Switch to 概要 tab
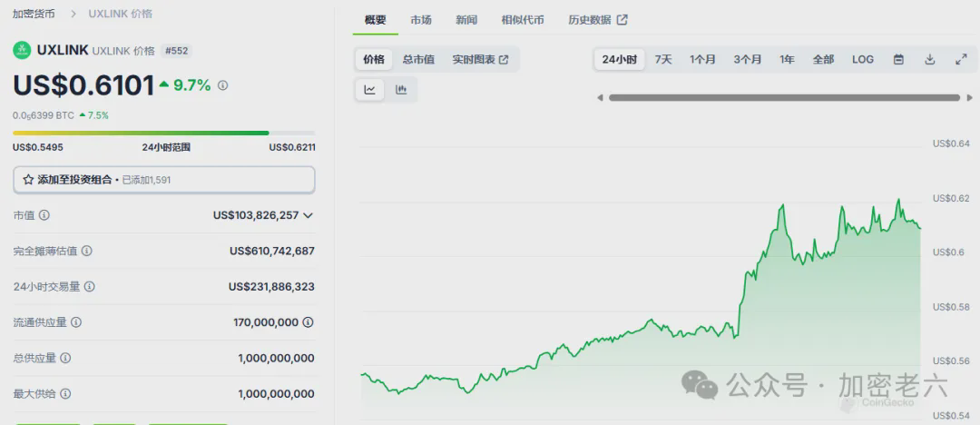Viewport: 980px width, 425px height. pos(375,19)
